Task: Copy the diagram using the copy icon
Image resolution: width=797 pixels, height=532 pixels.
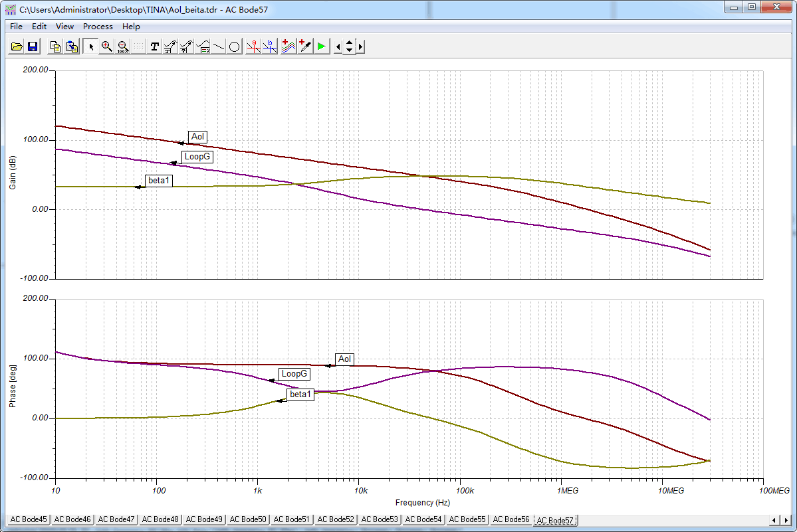Action: [x=55, y=46]
